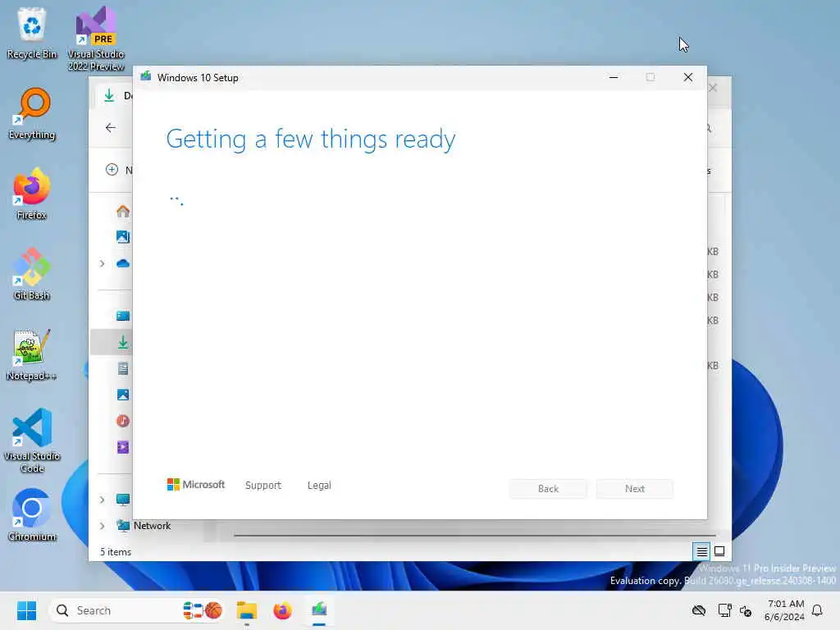Open the clock showing 7:01 AM
The height and width of the screenshot is (630, 840).
[784, 610]
